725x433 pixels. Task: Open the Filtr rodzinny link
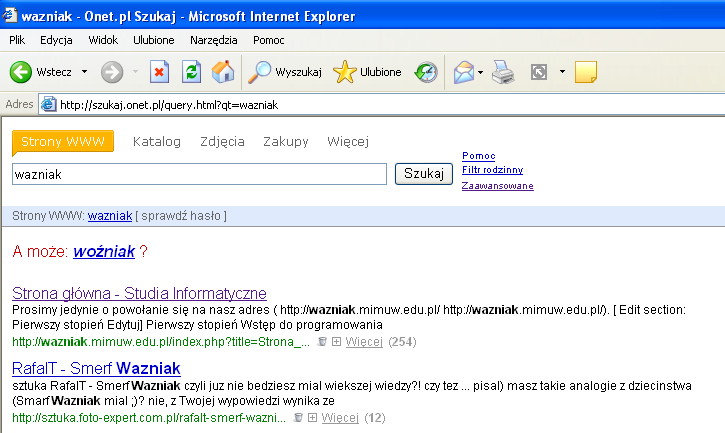click(x=492, y=170)
